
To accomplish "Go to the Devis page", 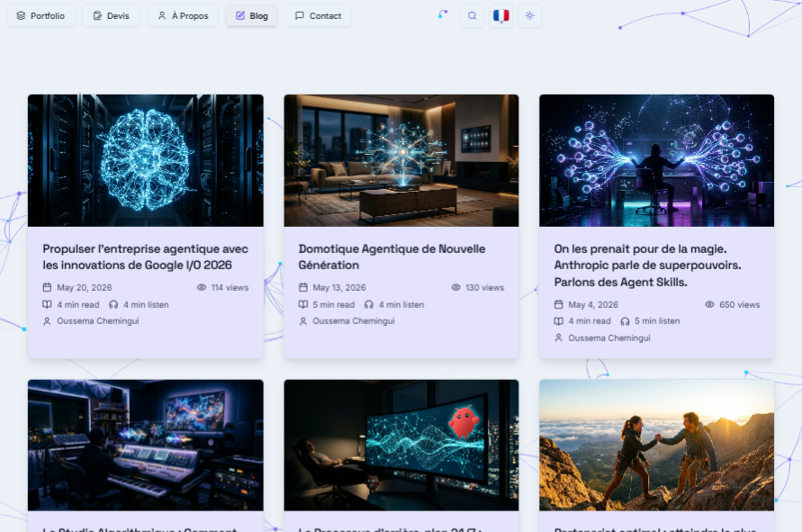I will point(111,16).
